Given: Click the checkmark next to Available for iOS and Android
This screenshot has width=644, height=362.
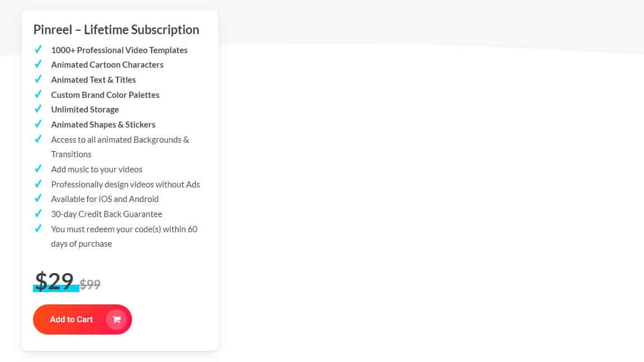Looking at the screenshot, I should tap(38, 198).
